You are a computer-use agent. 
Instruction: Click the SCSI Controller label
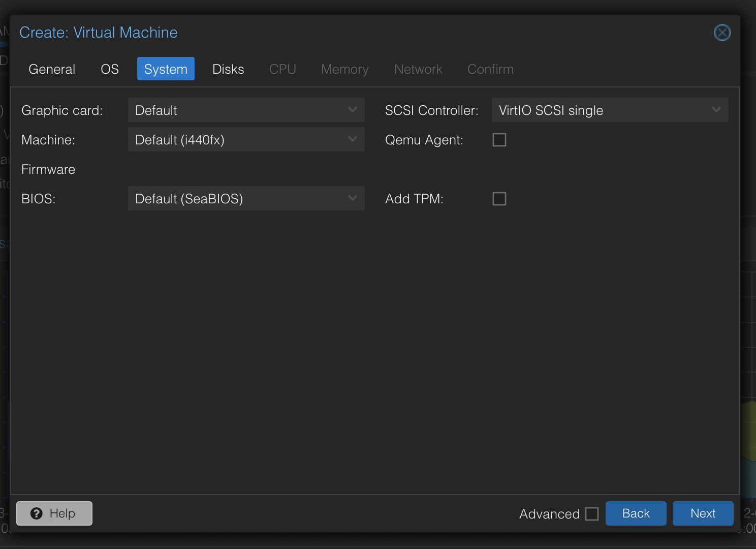(432, 110)
